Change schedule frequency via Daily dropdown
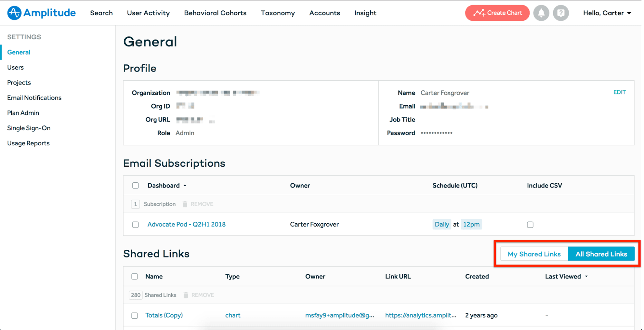The width and height of the screenshot is (644, 330). tap(442, 224)
